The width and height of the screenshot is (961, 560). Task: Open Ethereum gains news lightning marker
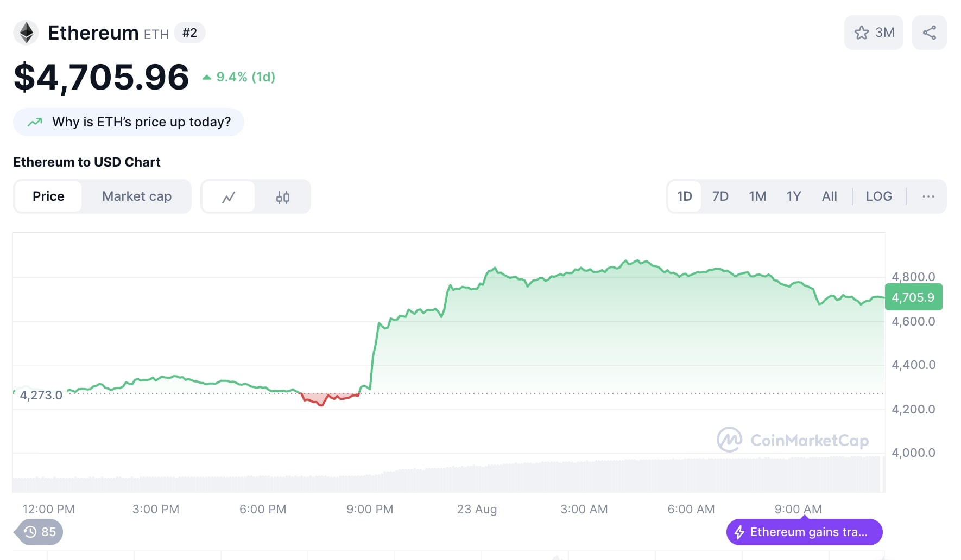[x=805, y=532]
